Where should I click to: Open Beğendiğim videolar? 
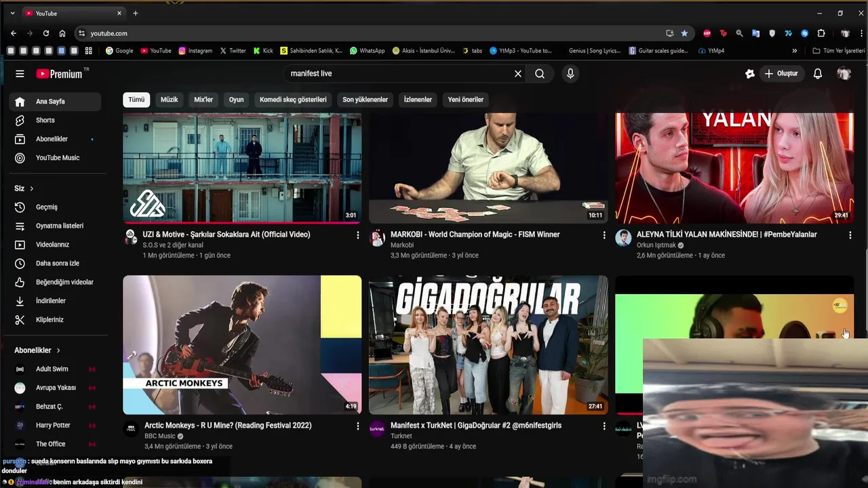[x=55, y=282]
